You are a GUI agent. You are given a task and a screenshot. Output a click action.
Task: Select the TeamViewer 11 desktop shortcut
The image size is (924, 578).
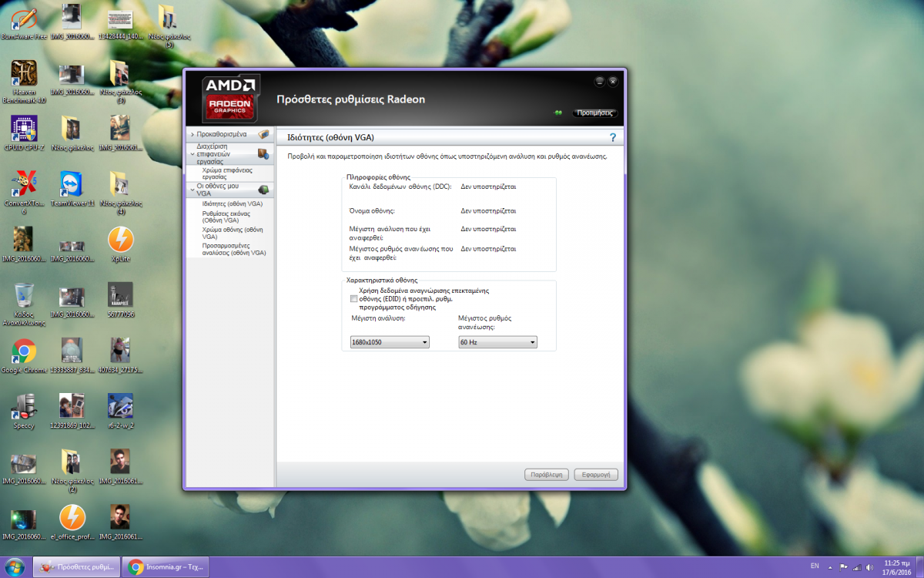pos(72,190)
